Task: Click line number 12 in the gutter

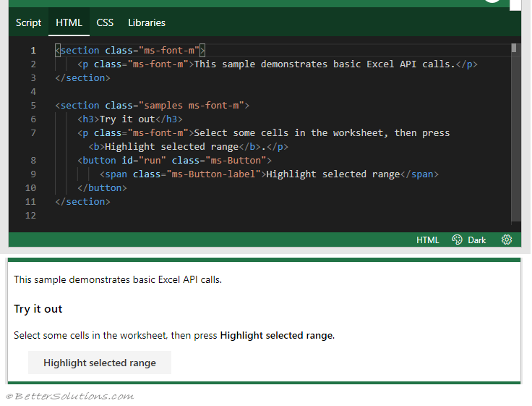Action: (x=30, y=216)
